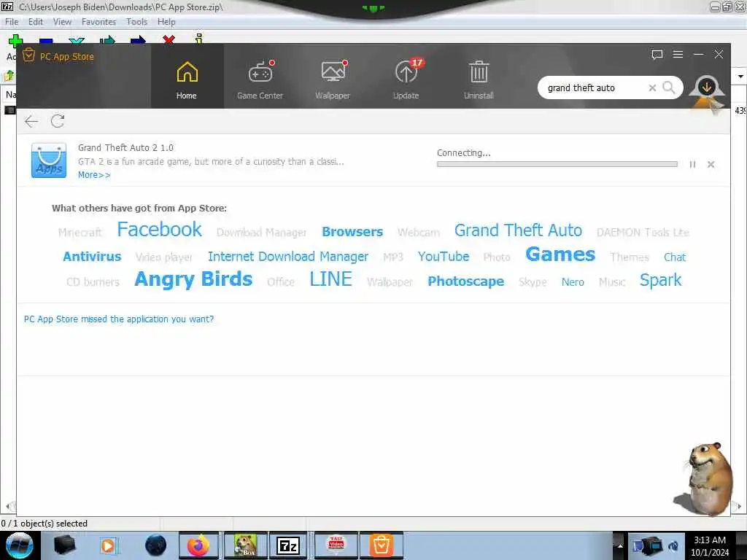Open the PC App Store hamburger menu
The image size is (747, 560).
(x=678, y=54)
